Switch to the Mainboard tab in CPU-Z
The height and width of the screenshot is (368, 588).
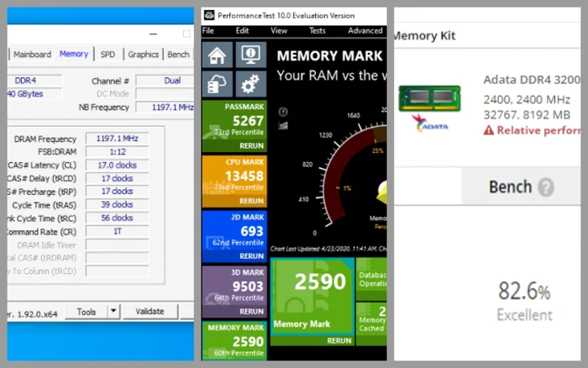pyautogui.click(x=32, y=55)
